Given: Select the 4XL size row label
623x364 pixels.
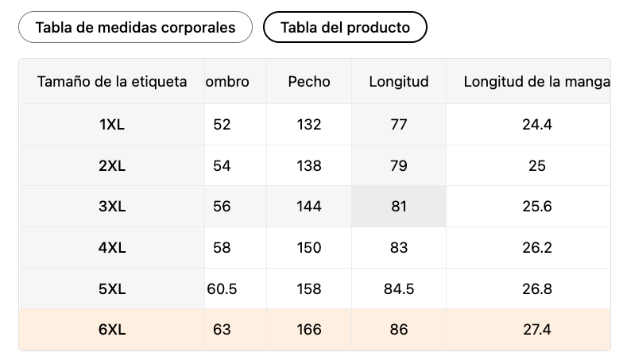Looking at the screenshot, I should [112, 247].
